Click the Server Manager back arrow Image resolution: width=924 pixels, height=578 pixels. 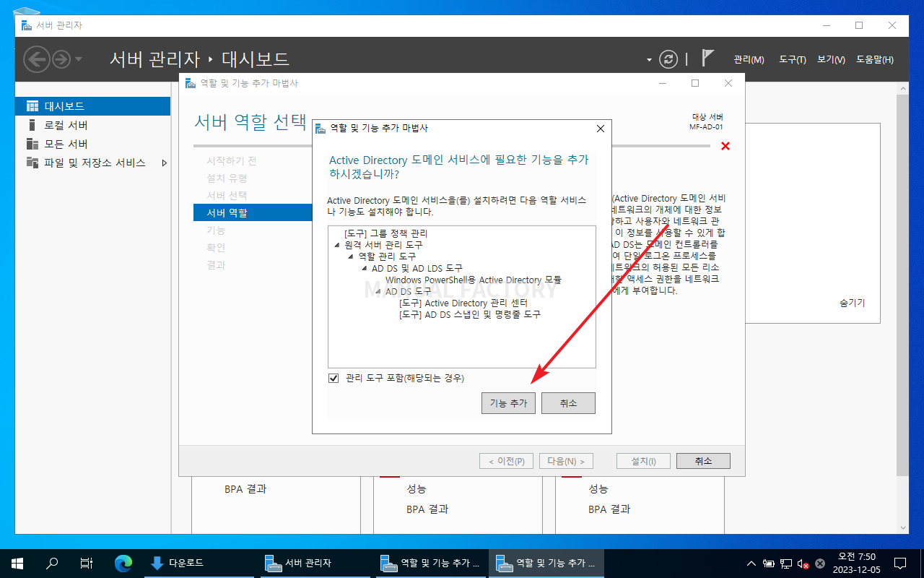(37, 59)
